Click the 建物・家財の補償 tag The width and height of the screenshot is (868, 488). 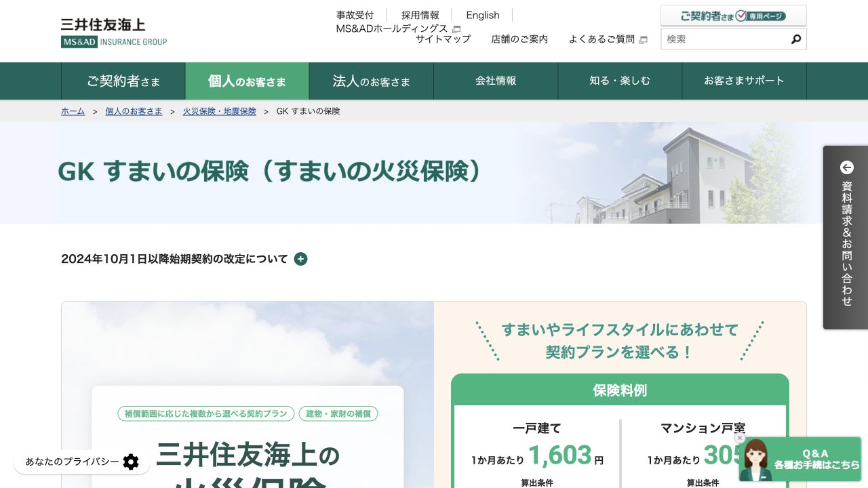click(338, 413)
